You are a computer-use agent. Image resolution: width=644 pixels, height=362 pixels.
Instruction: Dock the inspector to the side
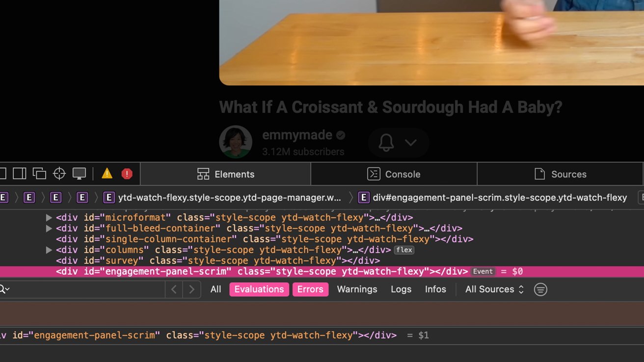(19, 174)
